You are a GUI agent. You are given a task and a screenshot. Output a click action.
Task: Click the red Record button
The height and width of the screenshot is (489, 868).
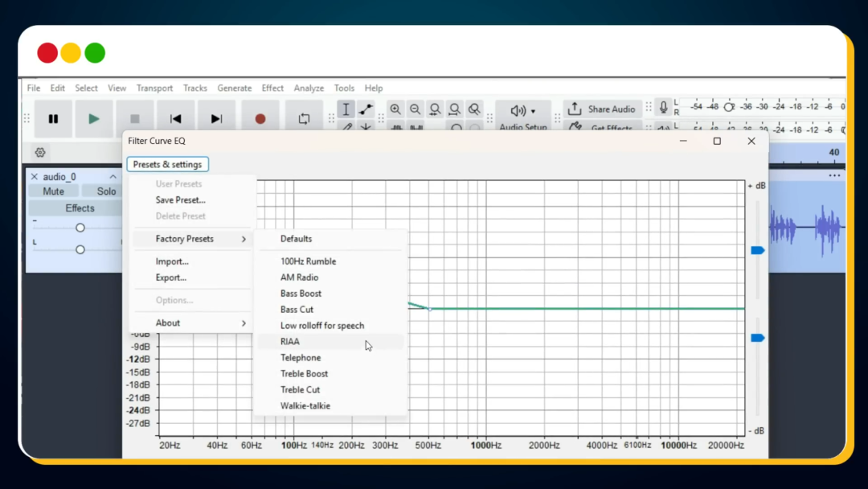click(x=260, y=119)
